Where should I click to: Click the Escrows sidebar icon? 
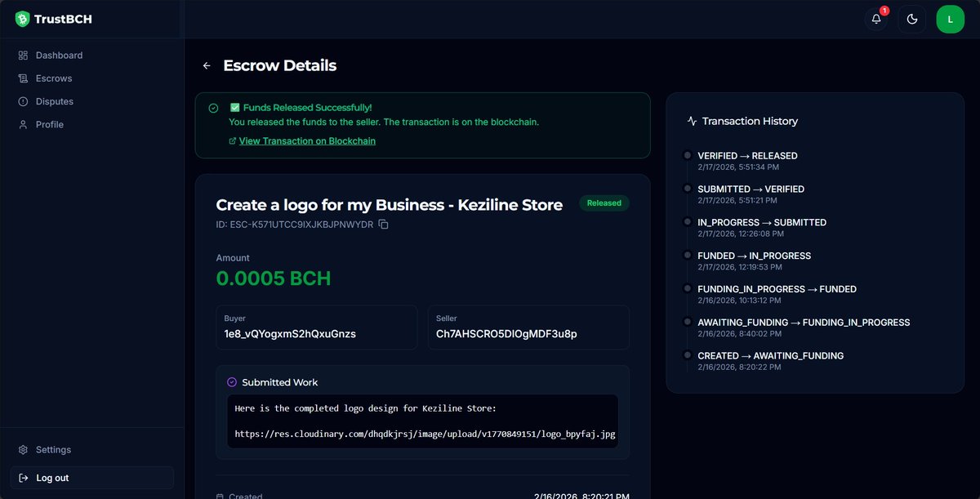[23, 78]
